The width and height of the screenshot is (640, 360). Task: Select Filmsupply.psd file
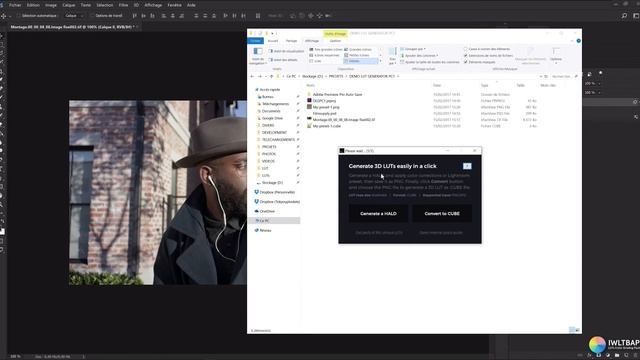coord(324,113)
